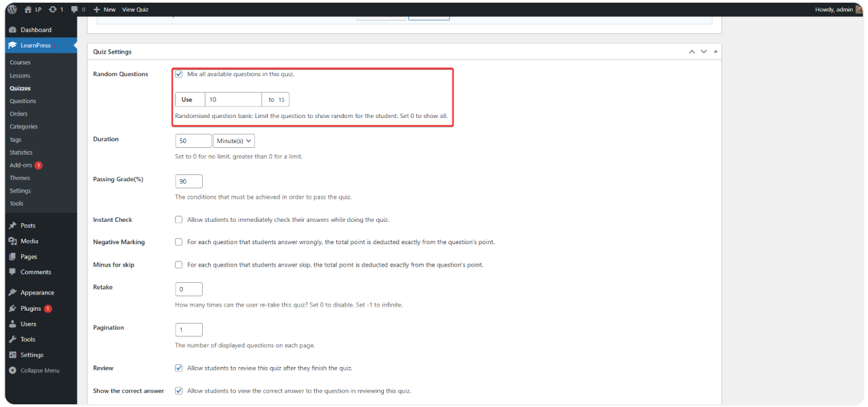The height and width of the screenshot is (407, 868).
Task: Select the Posts pushpin icon
Action: (x=12, y=225)
